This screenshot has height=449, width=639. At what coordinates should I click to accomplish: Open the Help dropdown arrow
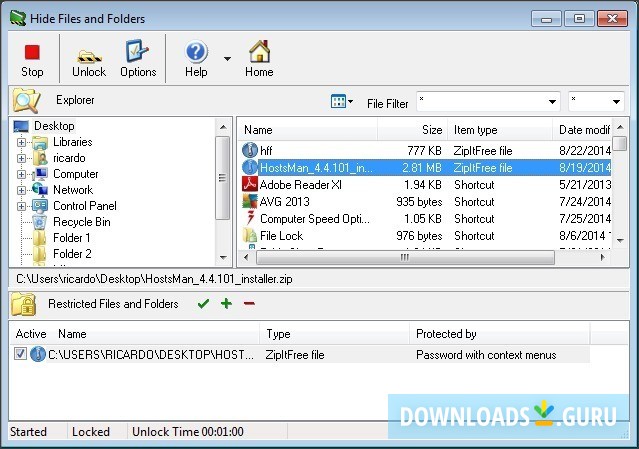(227, 59)
